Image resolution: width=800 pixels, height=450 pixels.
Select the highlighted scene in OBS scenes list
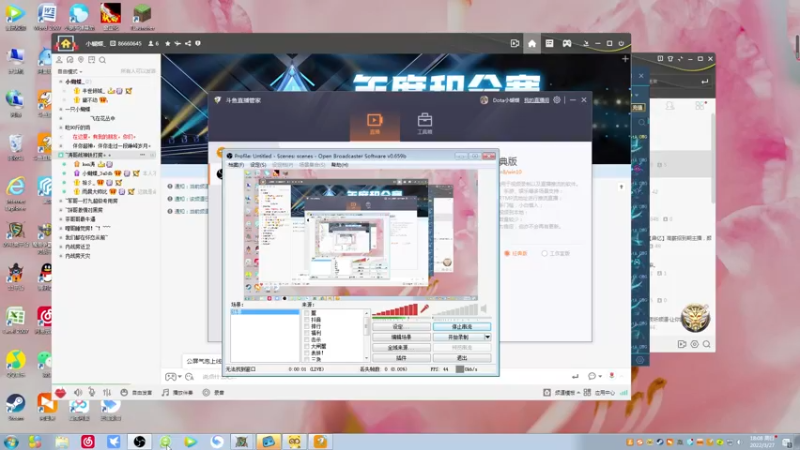click(x=264, y=311)
